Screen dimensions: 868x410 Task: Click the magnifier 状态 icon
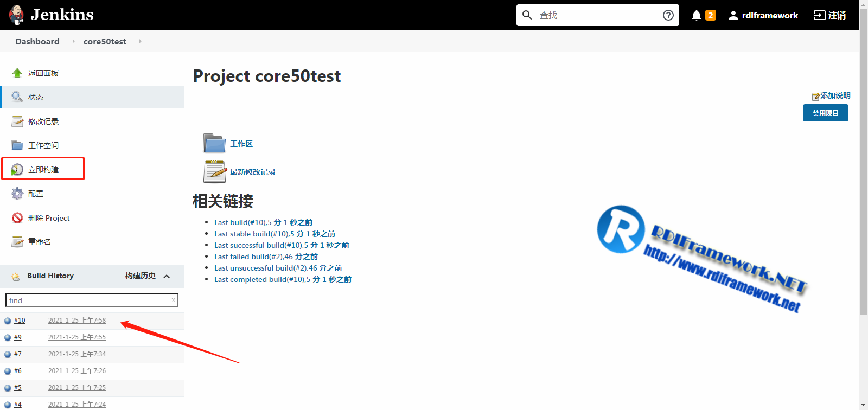(17, 97)
